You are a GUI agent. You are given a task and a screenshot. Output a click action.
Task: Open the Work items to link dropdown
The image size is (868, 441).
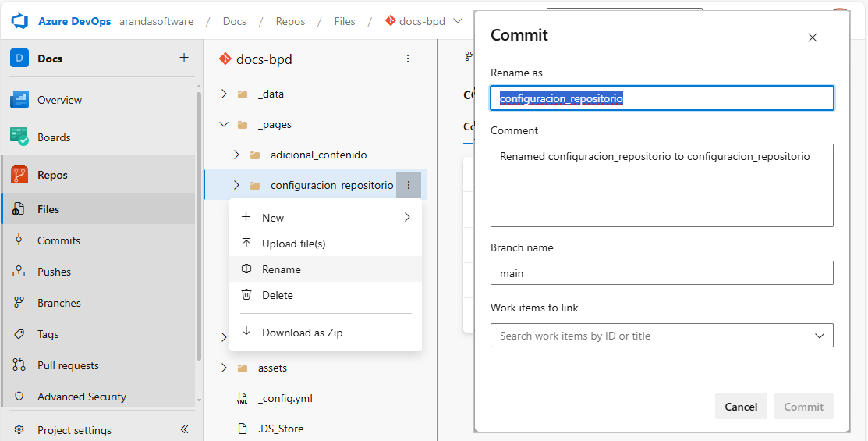point(661,336)
